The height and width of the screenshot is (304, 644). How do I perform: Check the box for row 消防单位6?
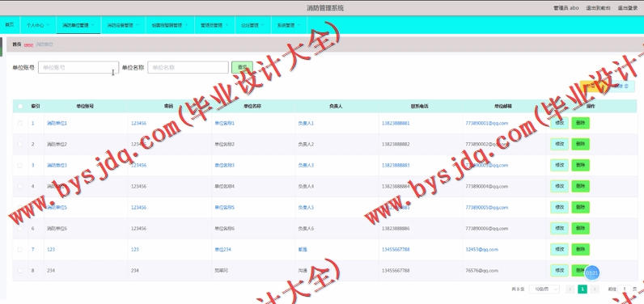click(x=20, y=228)
